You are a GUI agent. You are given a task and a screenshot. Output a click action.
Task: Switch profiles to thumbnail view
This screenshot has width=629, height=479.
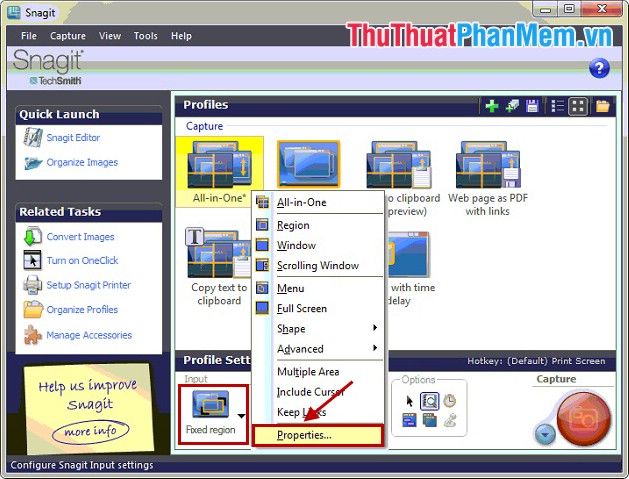pos(578,106)
